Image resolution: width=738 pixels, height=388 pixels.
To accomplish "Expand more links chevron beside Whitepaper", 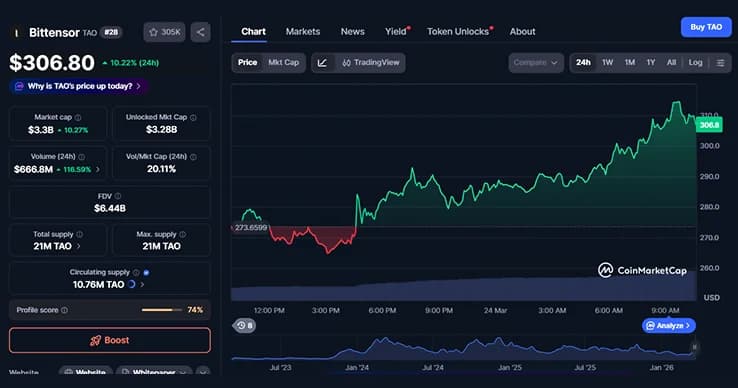I will (203, 372).
